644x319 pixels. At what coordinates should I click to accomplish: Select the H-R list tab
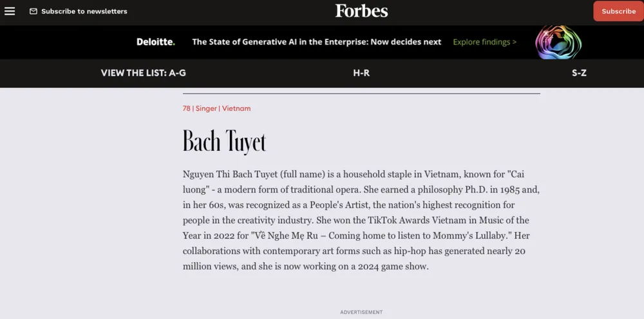point(361,73)
